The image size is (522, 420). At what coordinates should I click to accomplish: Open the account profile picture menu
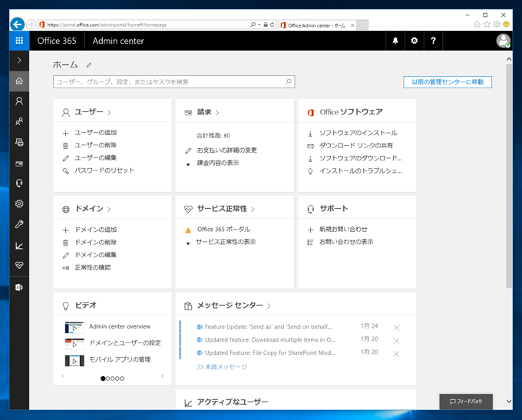point(503,41)
